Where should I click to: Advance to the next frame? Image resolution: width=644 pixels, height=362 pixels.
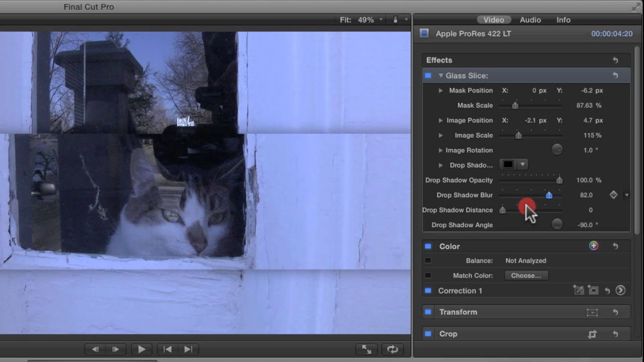click(x=116, y=349)
